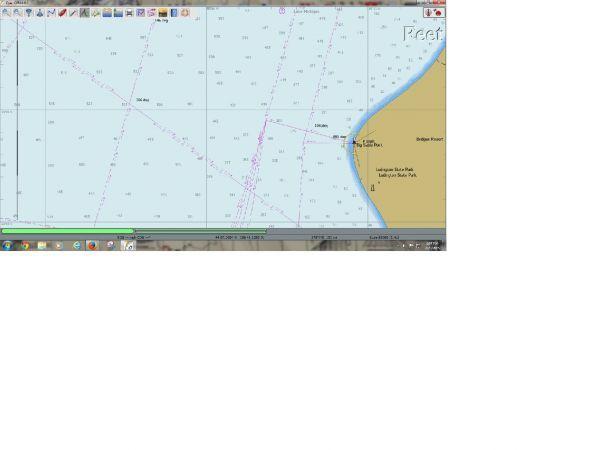Toggle tracking with the pink S icon
Image resolution: width=600 pixels, height=450 pixels.
(x=151, y=13)
